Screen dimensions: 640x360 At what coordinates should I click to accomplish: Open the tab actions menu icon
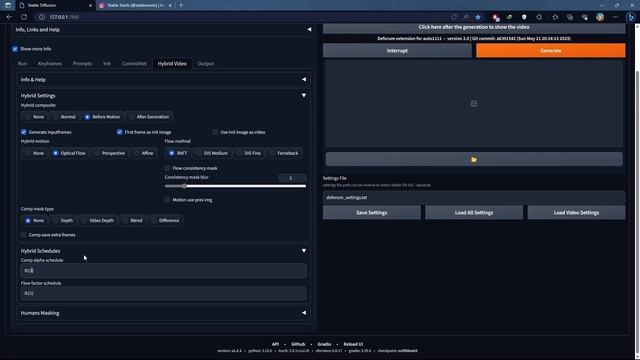(x=8, y=5)
